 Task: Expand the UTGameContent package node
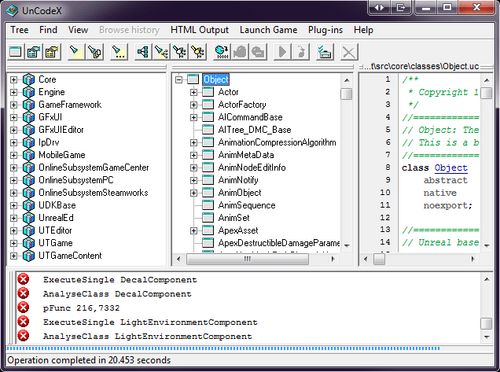tap(14, 256)
